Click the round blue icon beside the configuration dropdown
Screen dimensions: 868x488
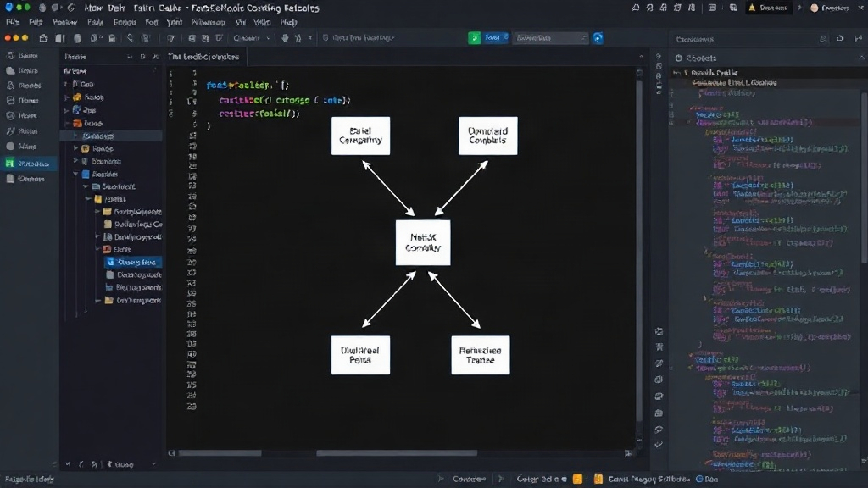598,37
